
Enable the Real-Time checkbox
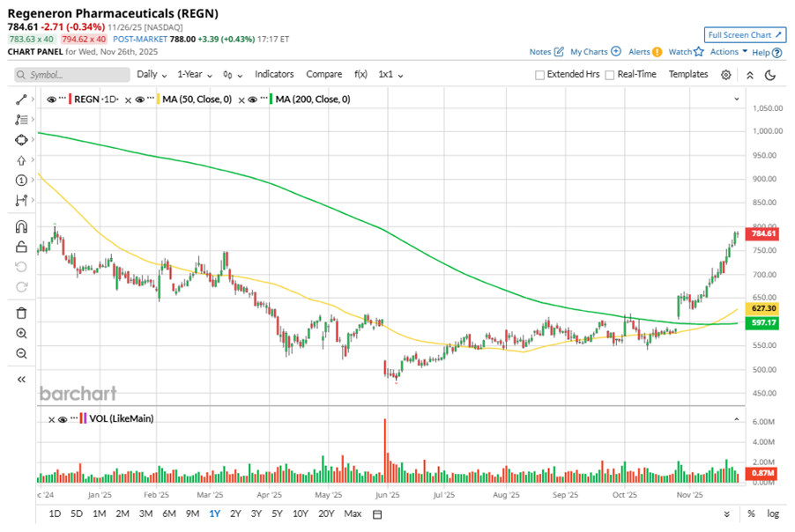(610, 75)
